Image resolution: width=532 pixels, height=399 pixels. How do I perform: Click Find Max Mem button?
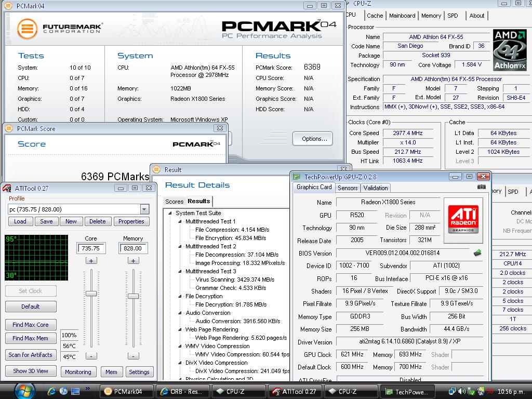click(31, 338)
